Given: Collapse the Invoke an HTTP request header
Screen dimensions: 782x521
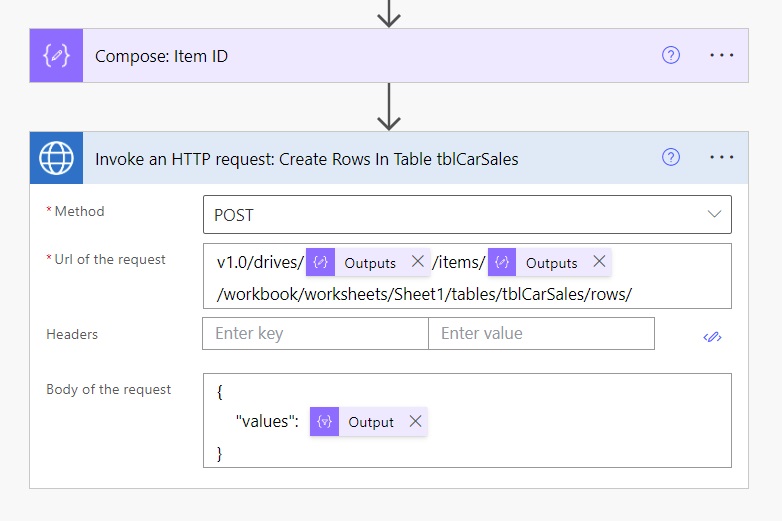Looking at the screenshot, I should coord(306,158).
